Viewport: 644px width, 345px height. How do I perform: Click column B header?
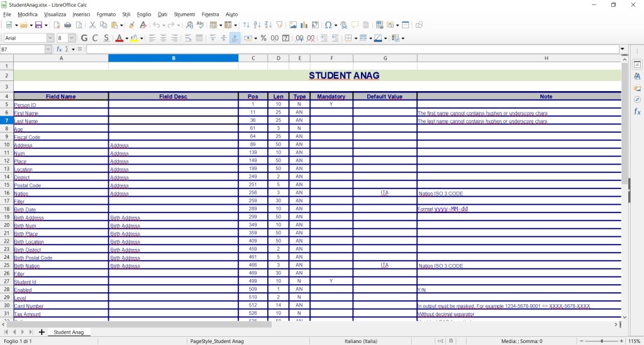[173, 58]
